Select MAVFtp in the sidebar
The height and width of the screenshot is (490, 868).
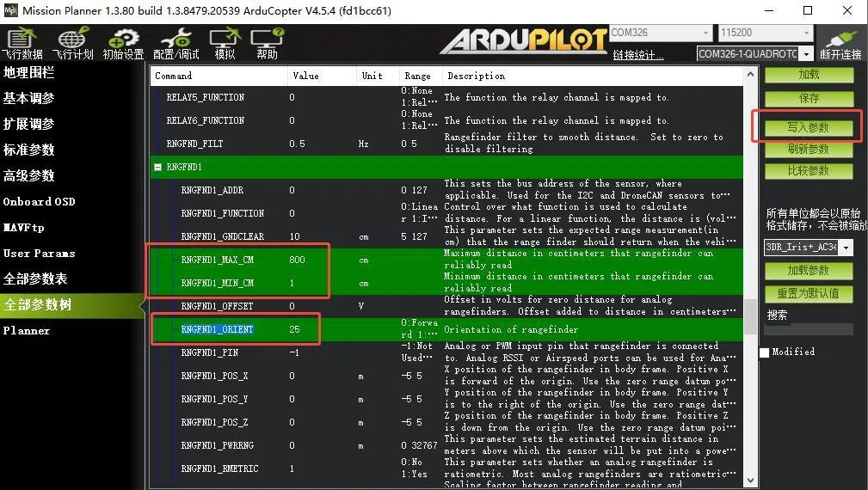pos(24,227)
